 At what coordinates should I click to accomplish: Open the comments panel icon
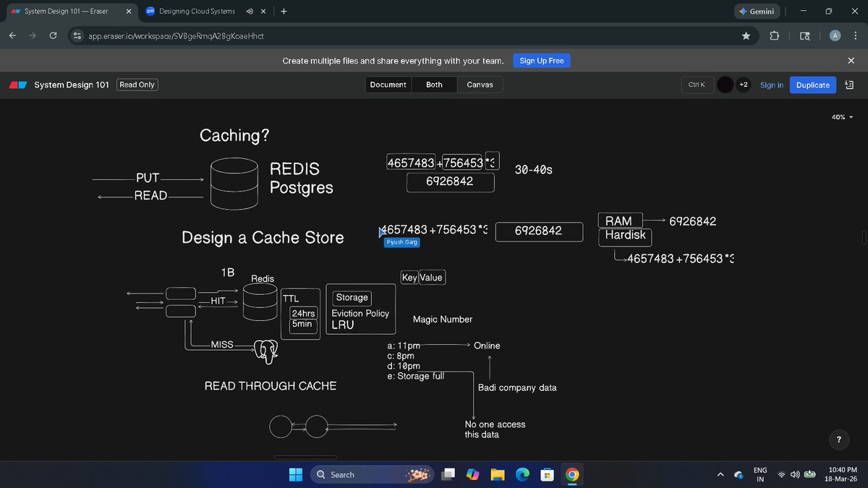[849, 85]
